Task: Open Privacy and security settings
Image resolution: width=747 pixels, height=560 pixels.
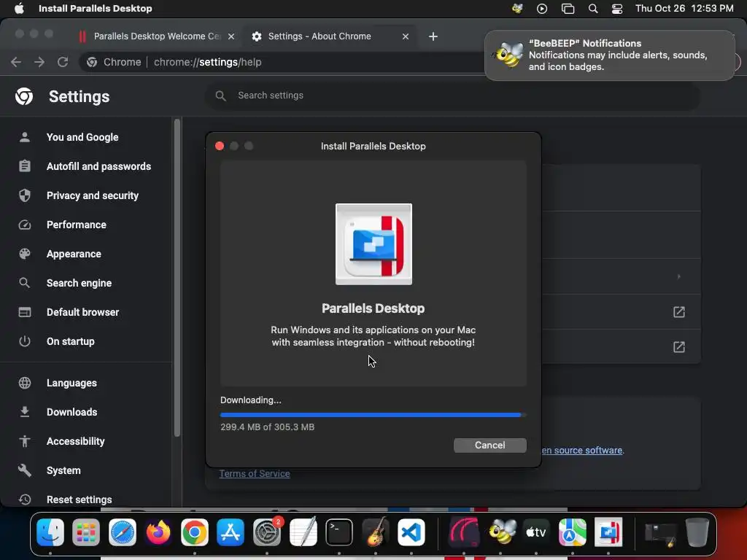Action: (86, 195)
